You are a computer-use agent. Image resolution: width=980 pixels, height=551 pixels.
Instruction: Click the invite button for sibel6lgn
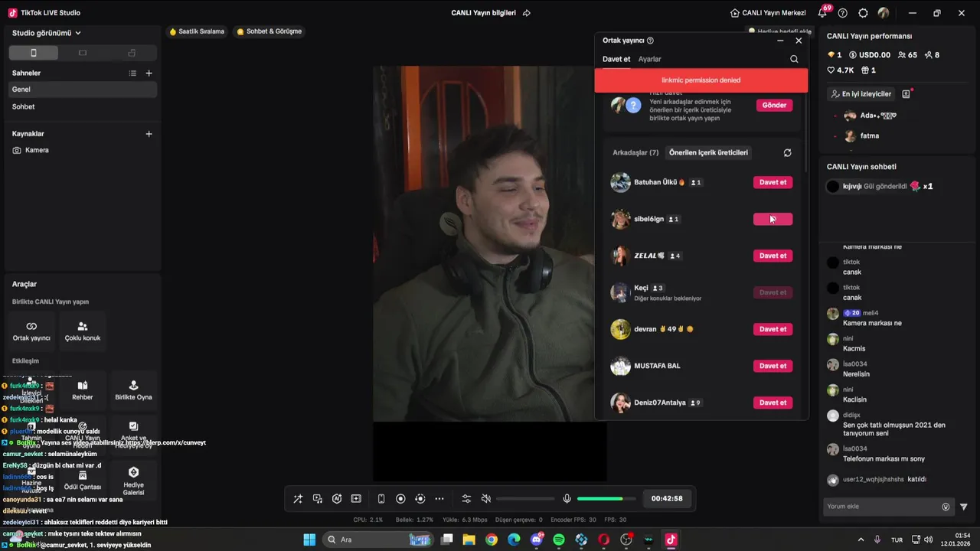(x=773, y=219)
